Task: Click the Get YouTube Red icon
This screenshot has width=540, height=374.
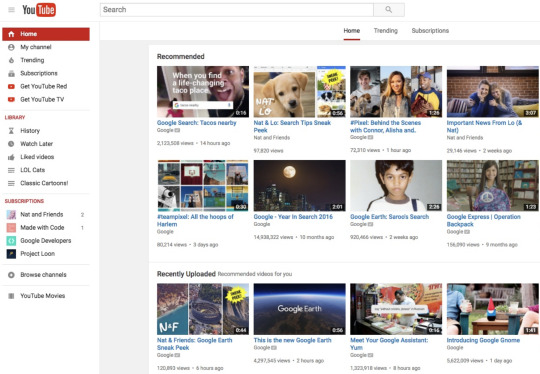Action: 11,86
